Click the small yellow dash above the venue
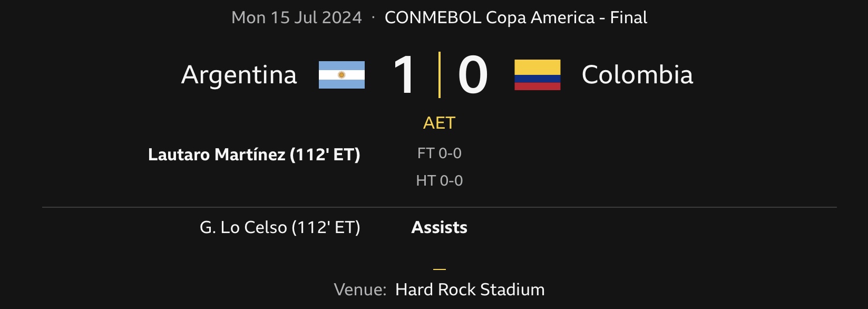Screen dimensions: 868x309 tap(439, 269)
